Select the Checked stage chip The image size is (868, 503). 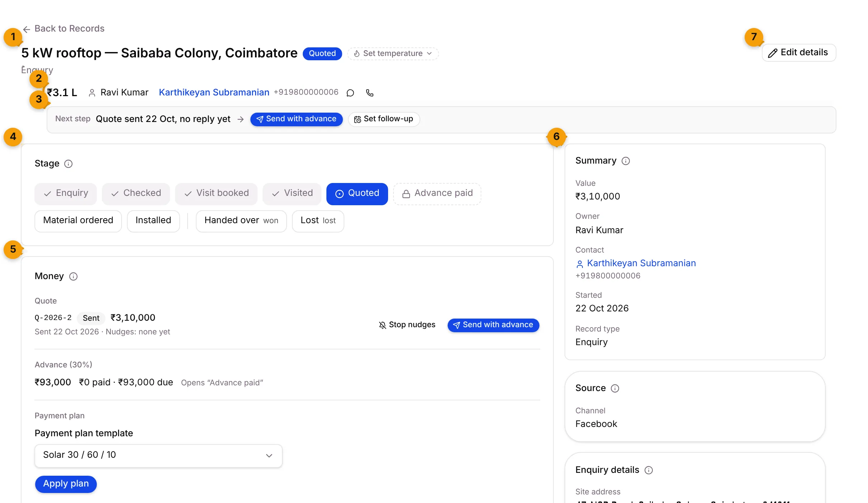[136, 194]
